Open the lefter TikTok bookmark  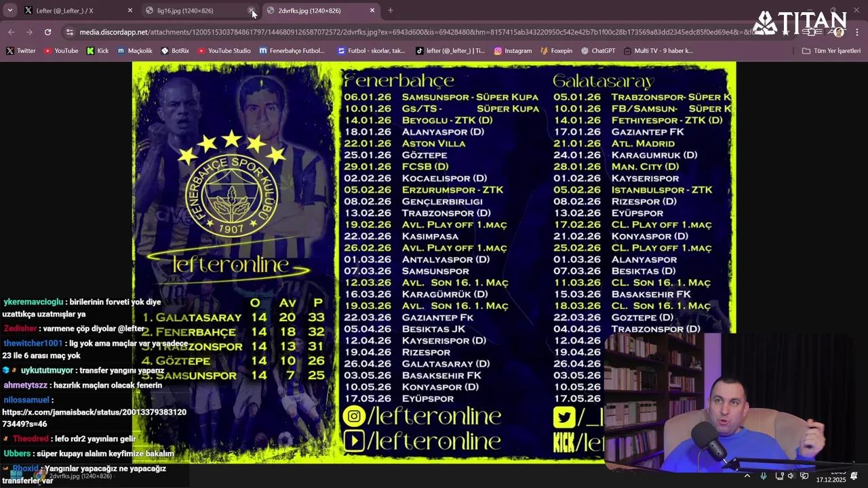click(450, 51)
